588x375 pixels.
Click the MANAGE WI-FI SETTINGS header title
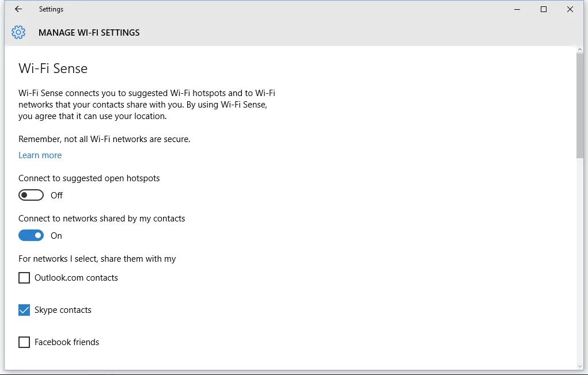89,33
